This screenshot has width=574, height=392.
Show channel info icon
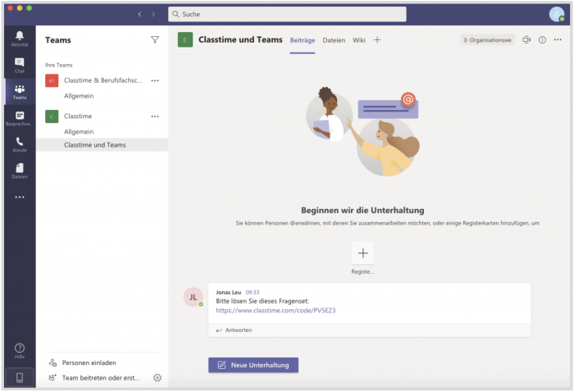(542, 40)
